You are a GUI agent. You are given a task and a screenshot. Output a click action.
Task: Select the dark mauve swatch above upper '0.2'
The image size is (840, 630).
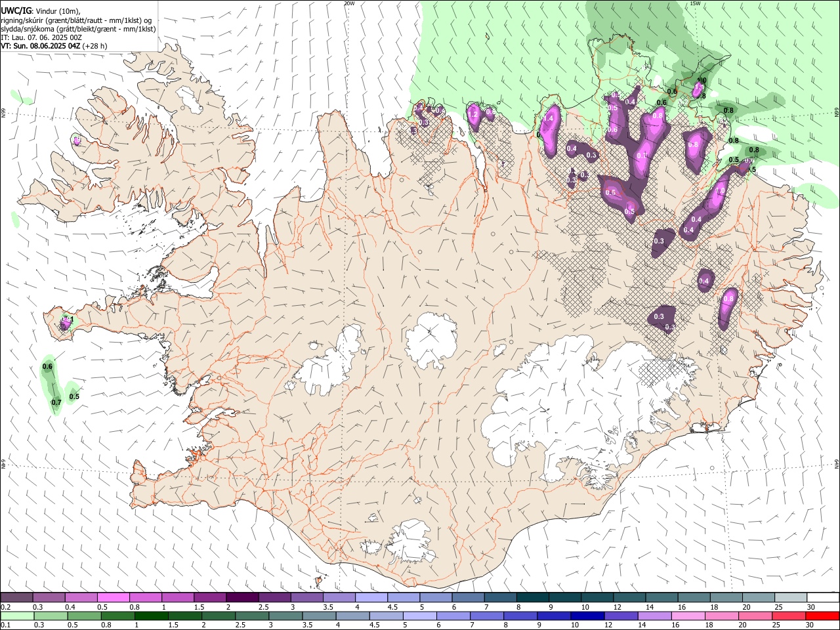tap(16, 597)
